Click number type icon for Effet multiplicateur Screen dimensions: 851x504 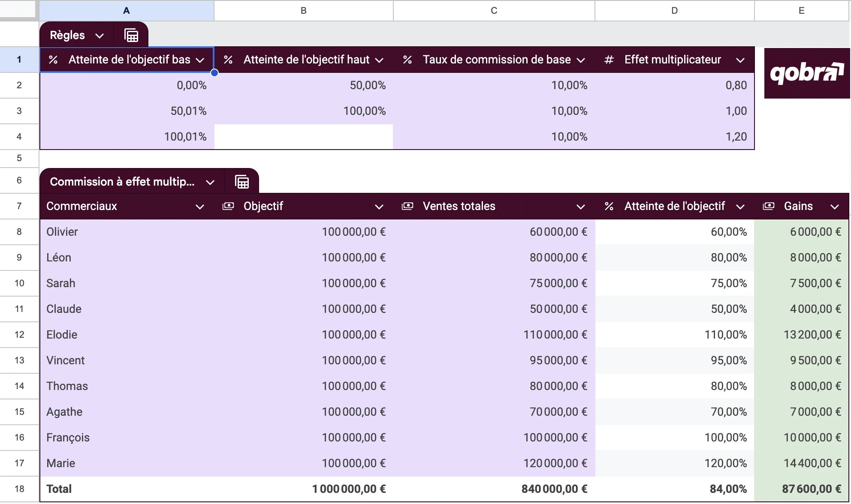click(x=609, y=60)
